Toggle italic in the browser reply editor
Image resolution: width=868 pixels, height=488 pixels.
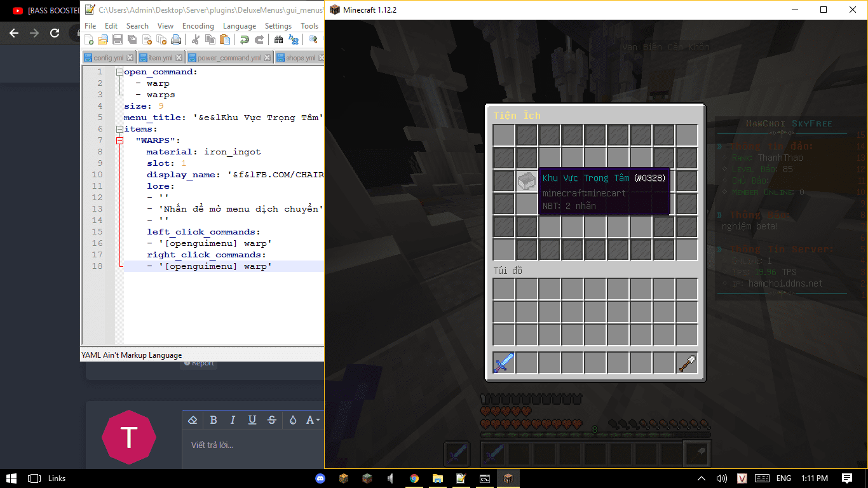233,420
